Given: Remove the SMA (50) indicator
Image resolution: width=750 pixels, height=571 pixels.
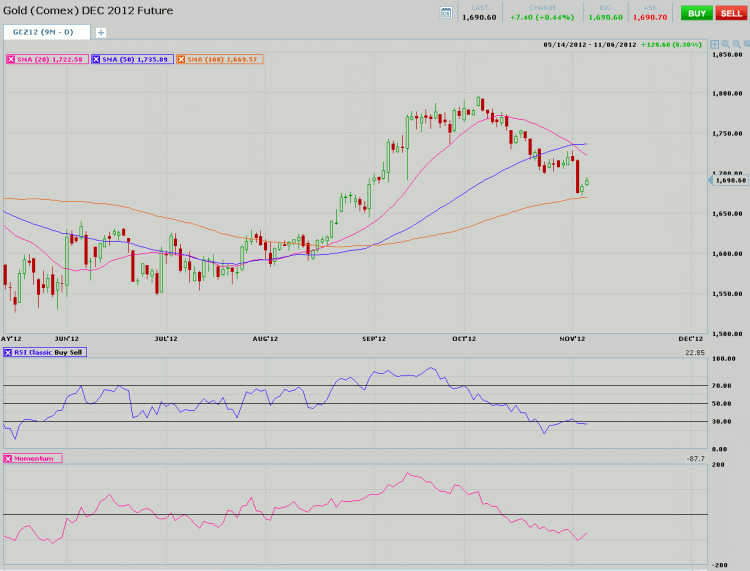Looking at the screenshot, I should tap(96, 60).
